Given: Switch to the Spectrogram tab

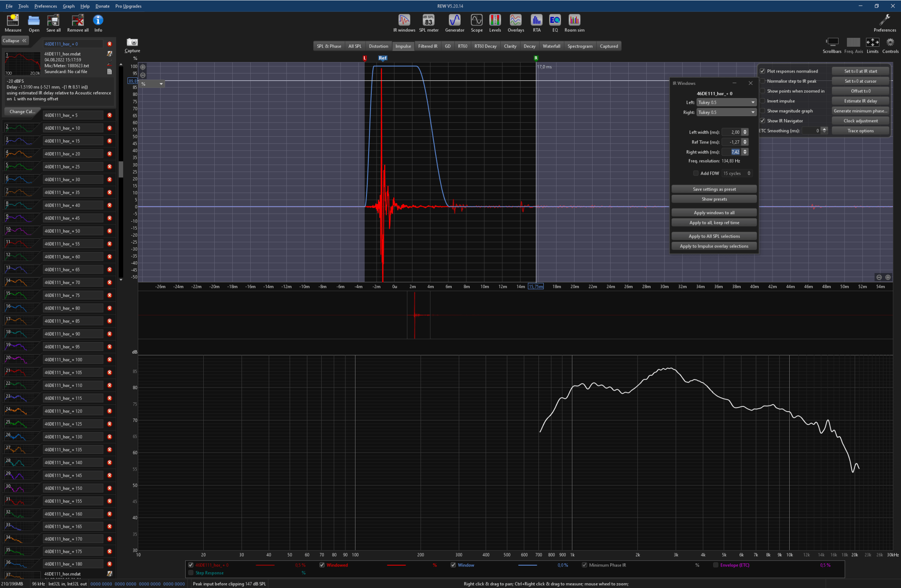Looking at the screenshot, I should tap(580, 46).
